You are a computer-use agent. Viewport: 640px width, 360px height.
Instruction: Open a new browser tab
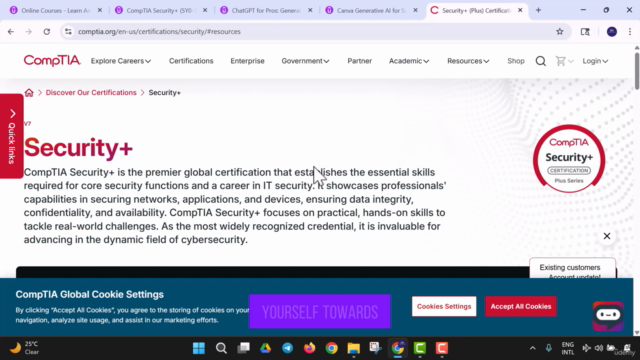[538, 10]
